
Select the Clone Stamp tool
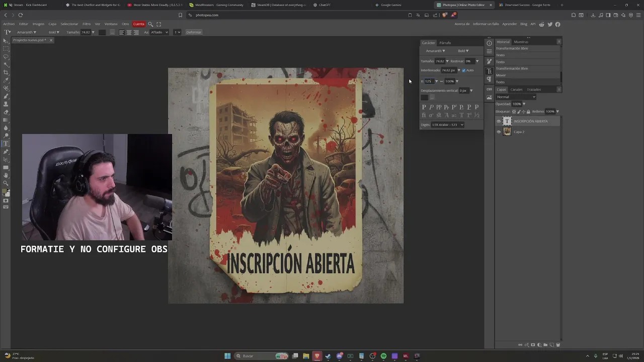(6, 104)
